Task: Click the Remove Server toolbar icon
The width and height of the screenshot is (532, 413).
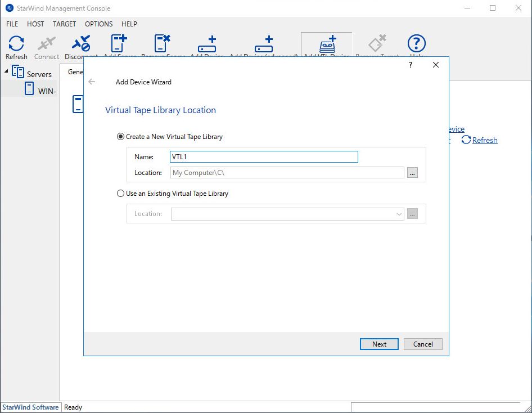Action: click(162, 43)
